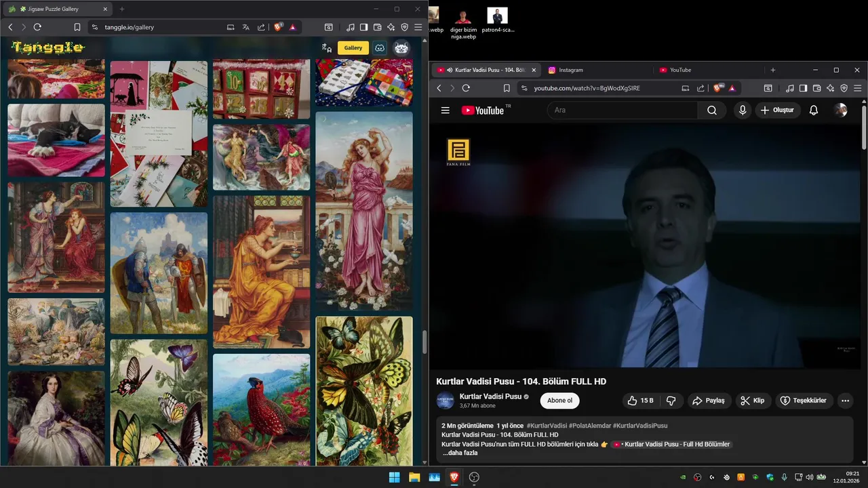Select the Kurtlar Vadisi Pusu browser tab
868x488 pixels.
(485, 70)
